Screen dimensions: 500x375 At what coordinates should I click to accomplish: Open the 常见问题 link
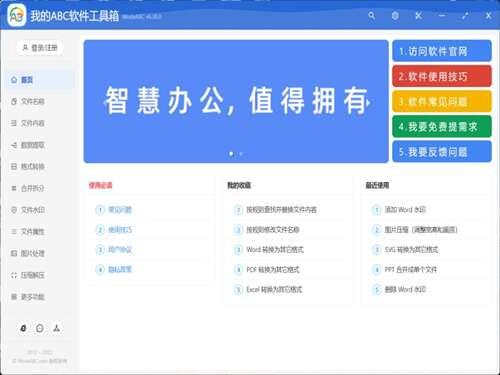point(120,210)
